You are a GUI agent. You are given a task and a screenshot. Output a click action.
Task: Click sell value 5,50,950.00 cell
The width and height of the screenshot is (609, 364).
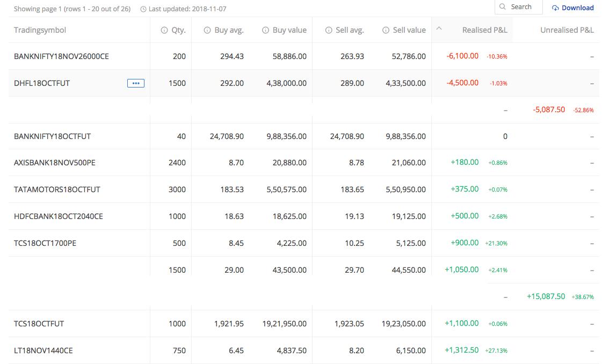405,190
